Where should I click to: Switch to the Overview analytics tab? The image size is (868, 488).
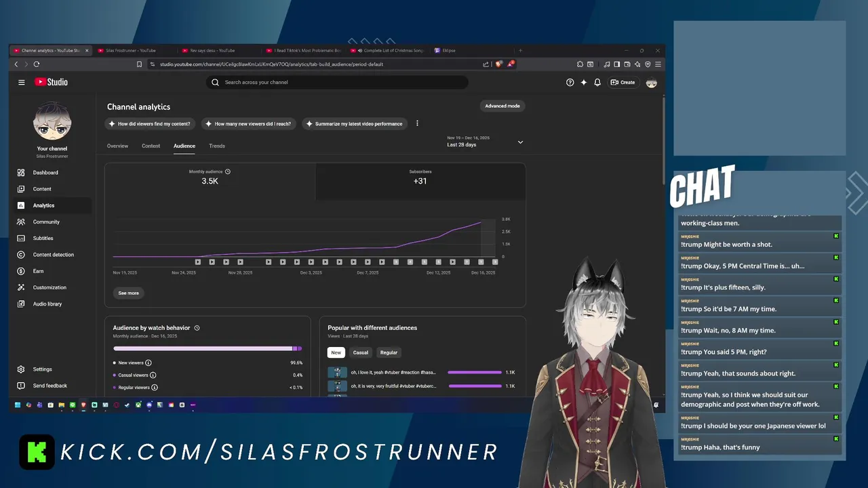117,146
